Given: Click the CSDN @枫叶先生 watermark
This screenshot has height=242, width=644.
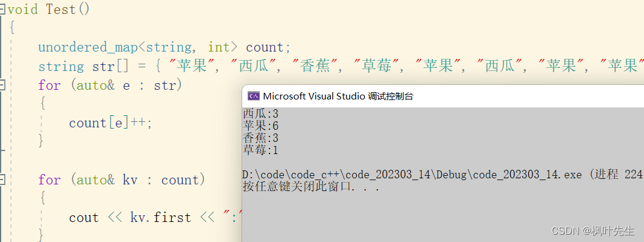Looking at the screenshot, I should pyautogui.click(x=592, y=230).
